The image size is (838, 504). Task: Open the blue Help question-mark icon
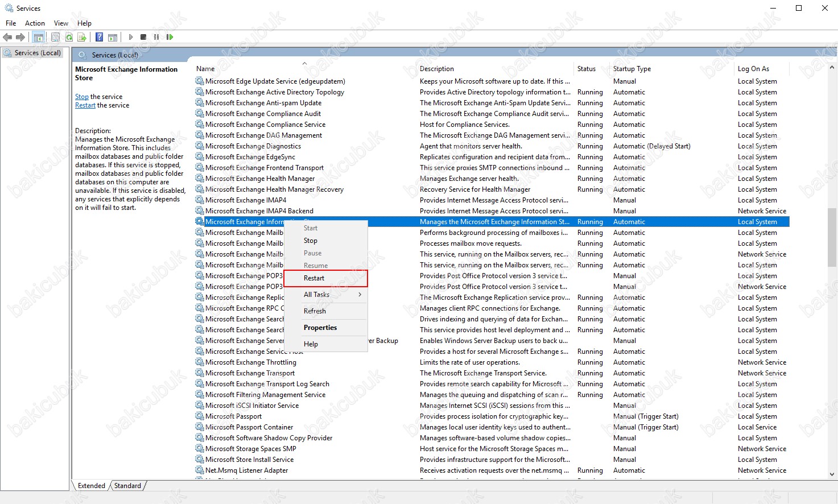[x=99, y=37]
